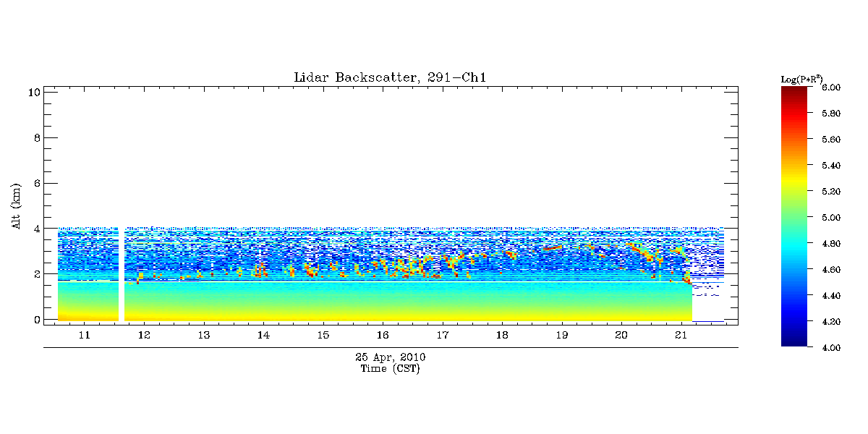This screenshot has height=434, width=868.
Task: Click altitude label 6 on the y-axis
Action: pyautogui.click(x=35, y=183)
